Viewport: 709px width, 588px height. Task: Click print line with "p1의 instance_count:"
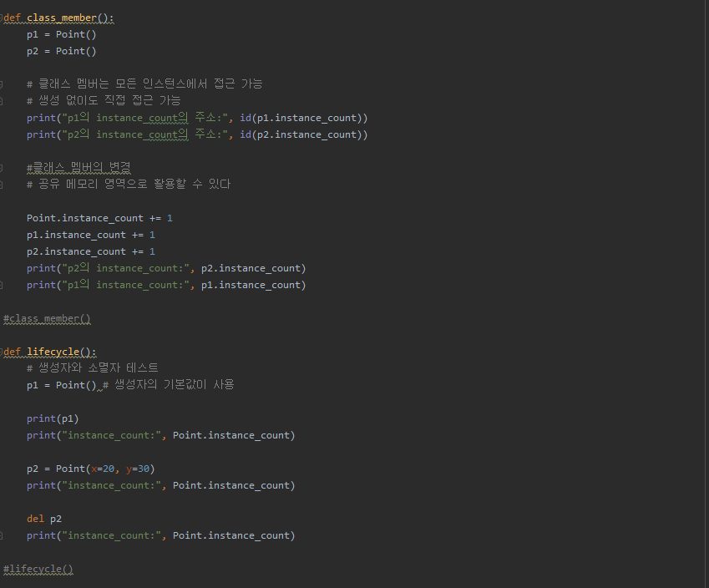point(166,286)
